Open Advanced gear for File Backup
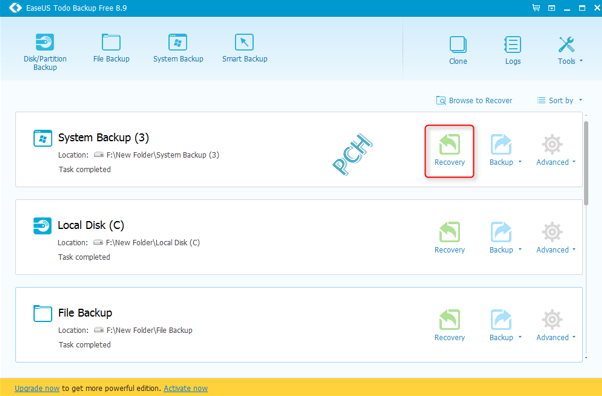Screen dimensions: 602x396 coord(552,320)
